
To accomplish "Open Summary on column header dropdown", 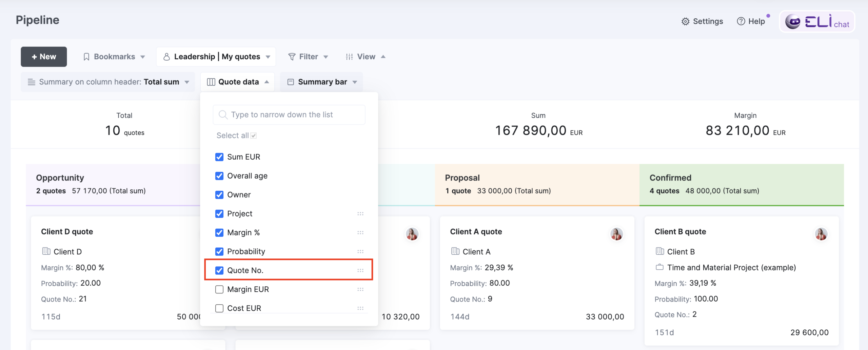I will click(108, 82).
